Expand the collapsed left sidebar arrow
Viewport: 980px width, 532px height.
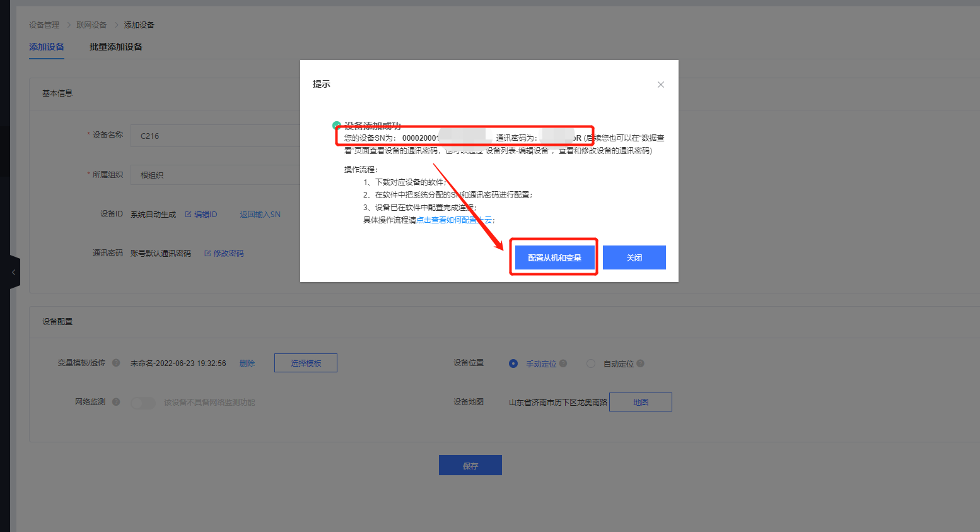pos(13,273)
